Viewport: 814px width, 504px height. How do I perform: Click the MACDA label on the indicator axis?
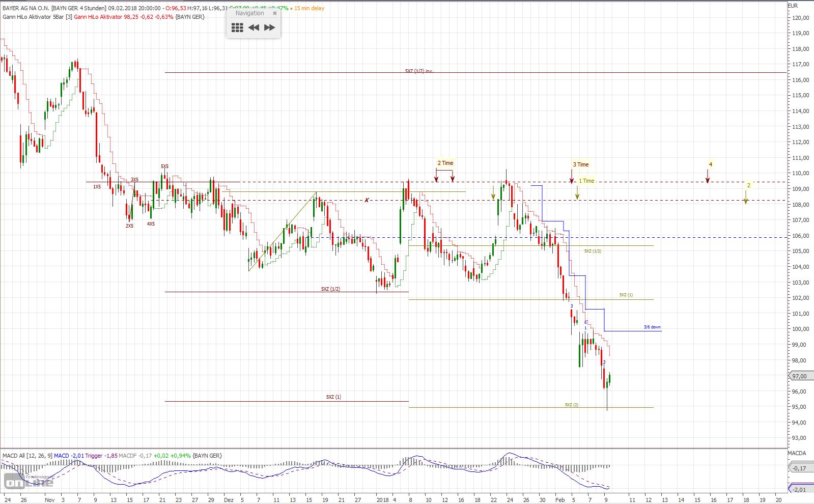(x=797, y=453)
